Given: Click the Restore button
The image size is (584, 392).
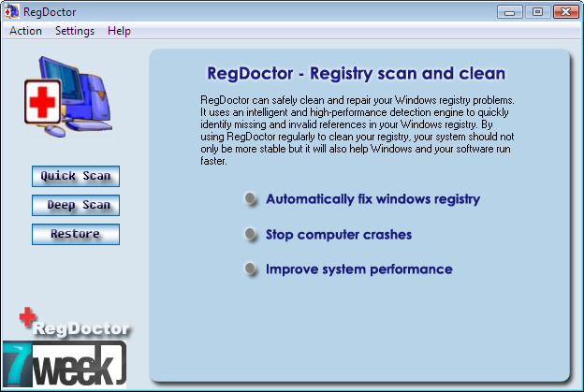Looking at the screenshot, I should point(76,234).
